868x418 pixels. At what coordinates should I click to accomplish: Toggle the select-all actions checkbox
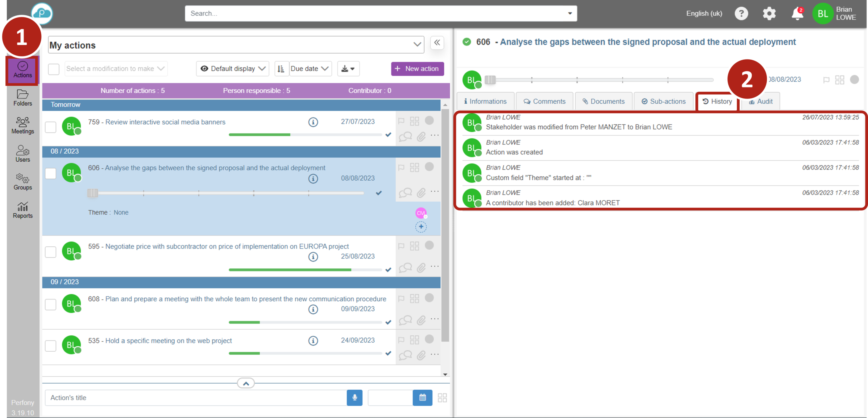tap(54, 69)
